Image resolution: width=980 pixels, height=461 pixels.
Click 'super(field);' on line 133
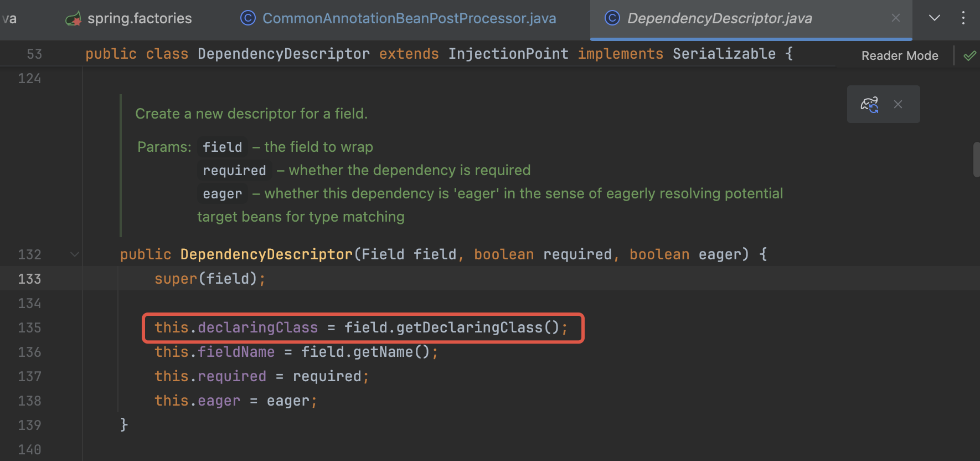210,279
